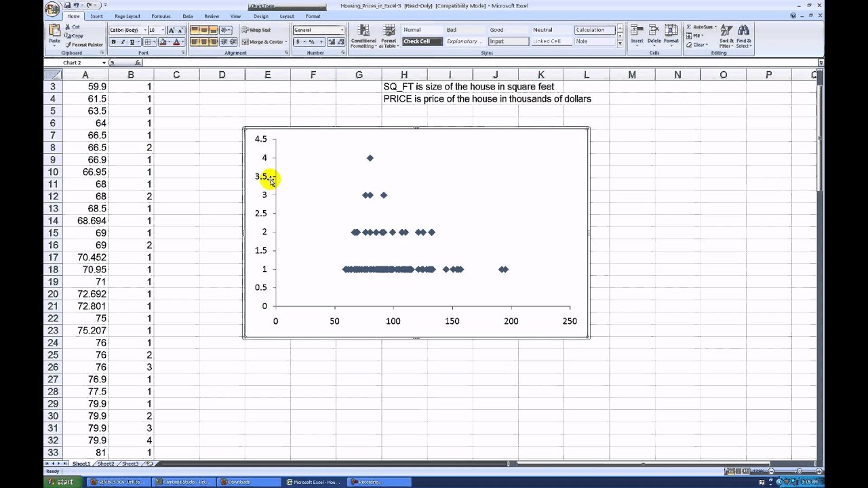
Task: Apply the Good cell style
Action: pos(508,30)
